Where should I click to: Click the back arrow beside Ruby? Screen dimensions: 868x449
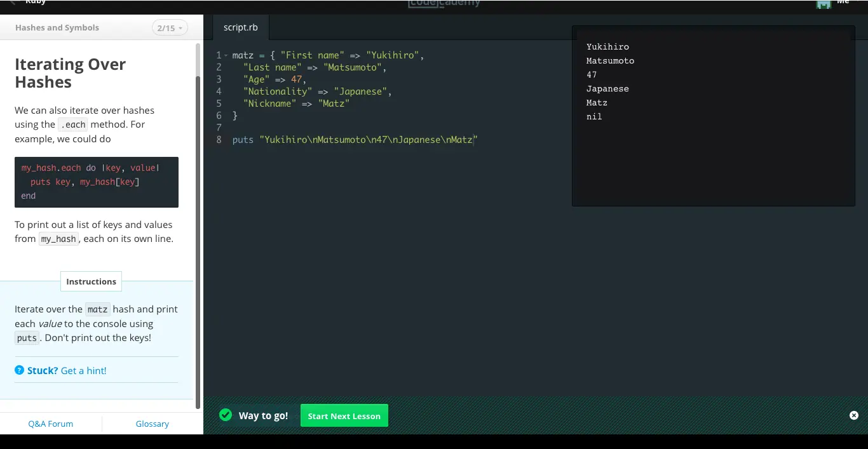pyautogui.click(x=13, y=3)
